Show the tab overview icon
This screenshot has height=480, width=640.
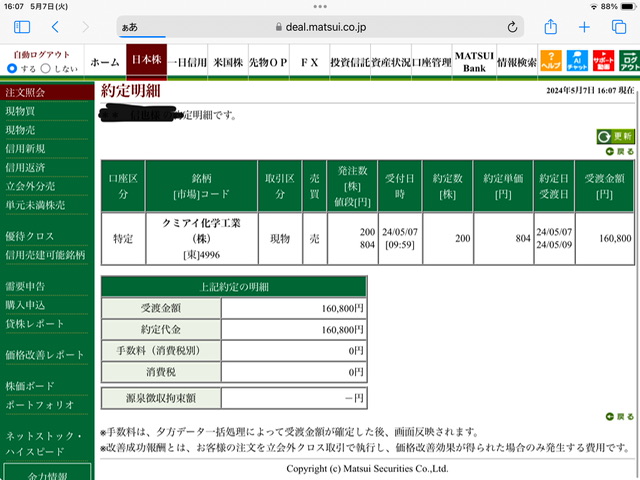pos(619,27)
